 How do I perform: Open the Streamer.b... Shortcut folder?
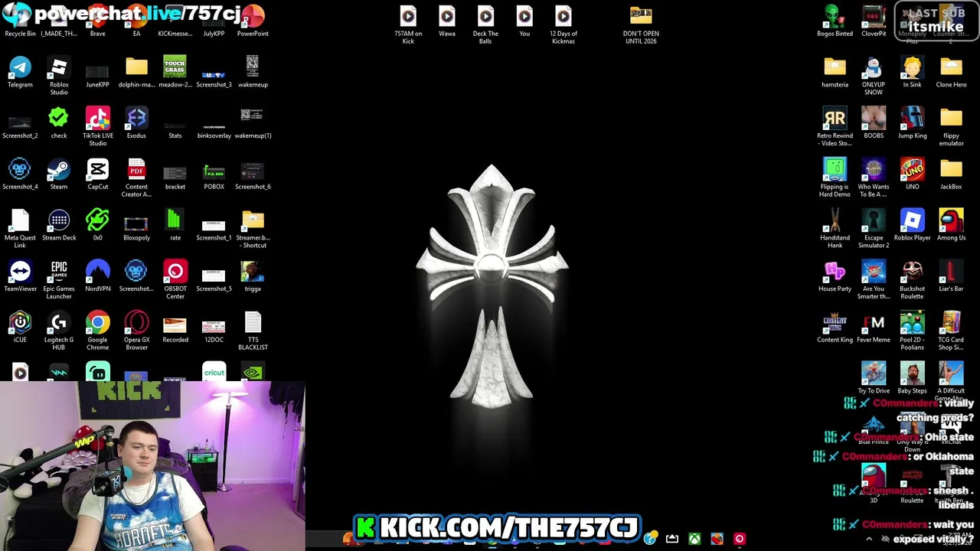tap(253, 229)
